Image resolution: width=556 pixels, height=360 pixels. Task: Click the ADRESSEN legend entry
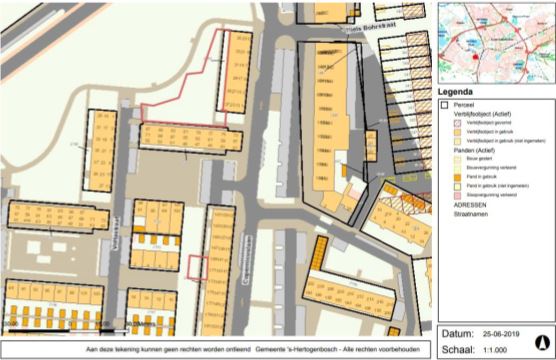(x=470, y=205)
